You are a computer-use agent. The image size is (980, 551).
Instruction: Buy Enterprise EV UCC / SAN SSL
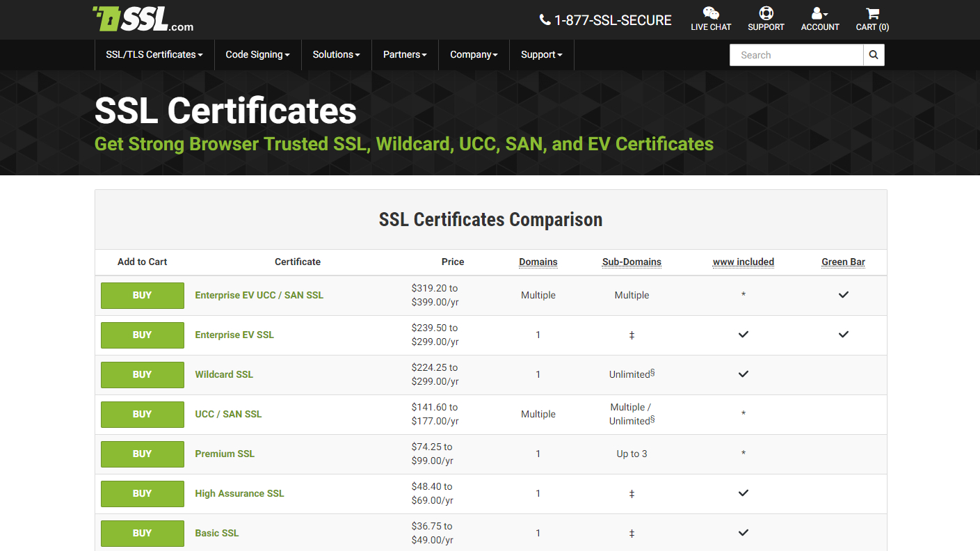click(x=143, y=295)
